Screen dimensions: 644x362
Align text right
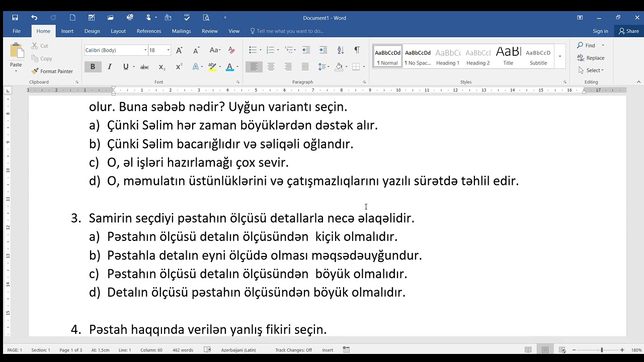point(288,67)
